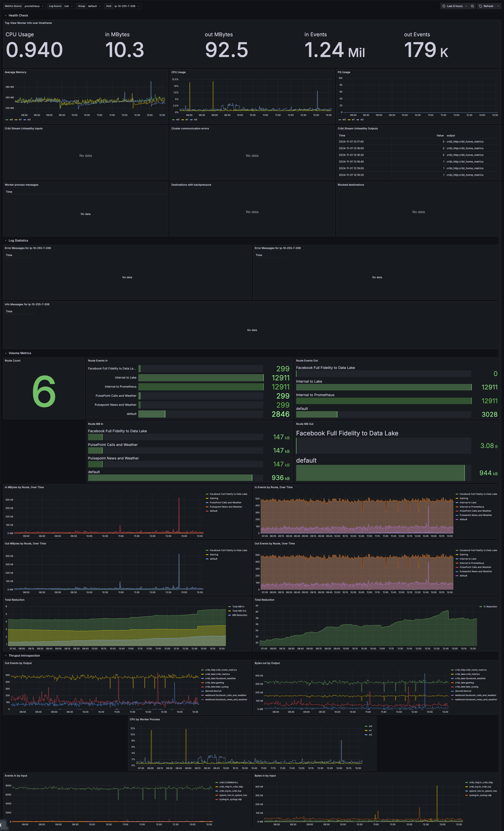Click the zoom out time range icon
Image resolution: width=504 pixels, height=831 pixels.
472,6
